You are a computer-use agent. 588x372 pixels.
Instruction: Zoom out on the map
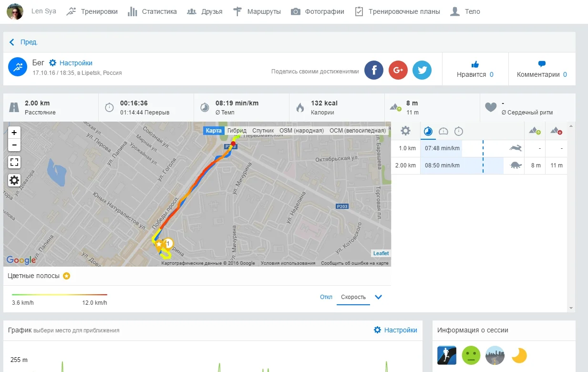coord(14,145)
